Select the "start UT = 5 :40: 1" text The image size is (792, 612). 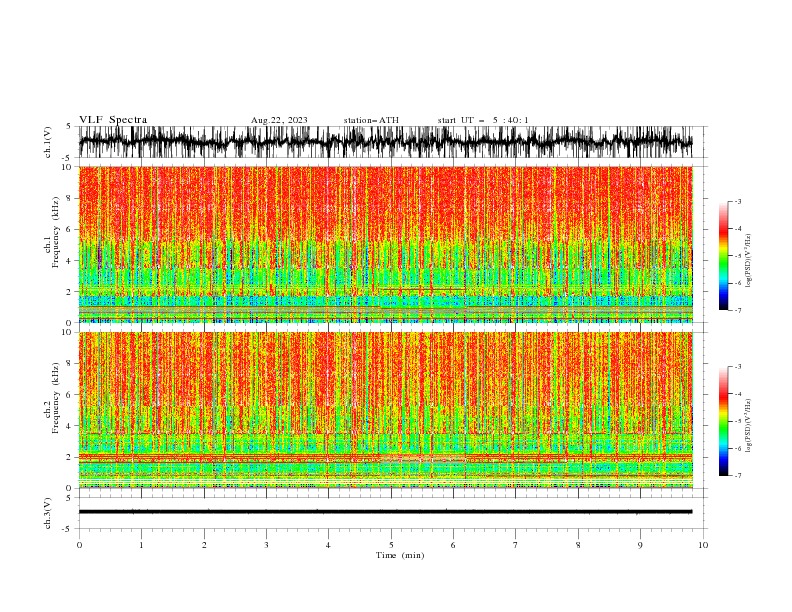tap(483, 120)
